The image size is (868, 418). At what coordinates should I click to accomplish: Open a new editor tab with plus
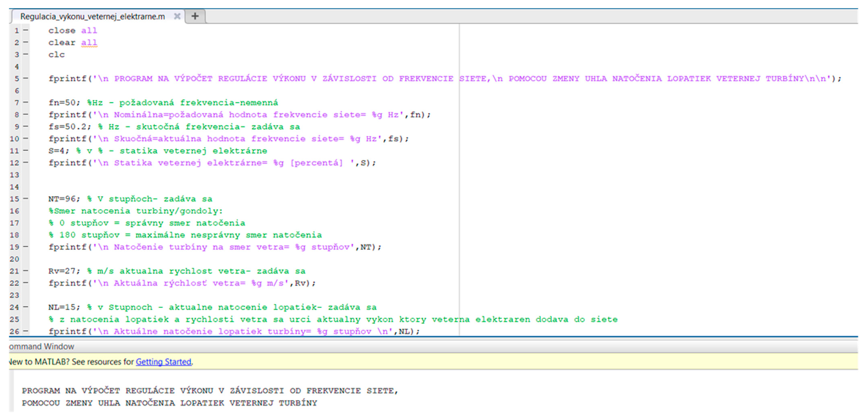pyautogui.click(x=195, y=16)
